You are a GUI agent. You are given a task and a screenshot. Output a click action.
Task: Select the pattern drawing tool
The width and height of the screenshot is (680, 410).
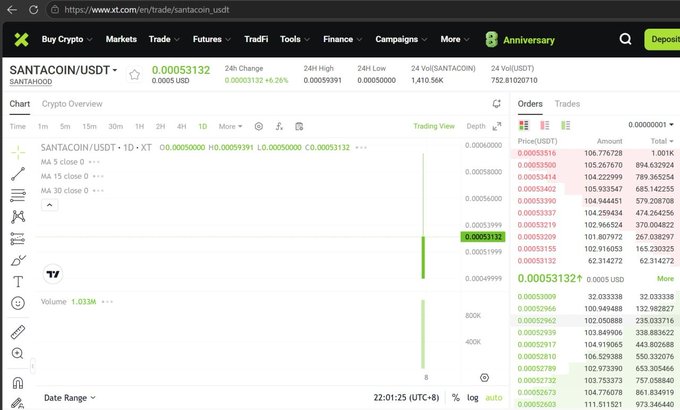[x=18, y=217]
